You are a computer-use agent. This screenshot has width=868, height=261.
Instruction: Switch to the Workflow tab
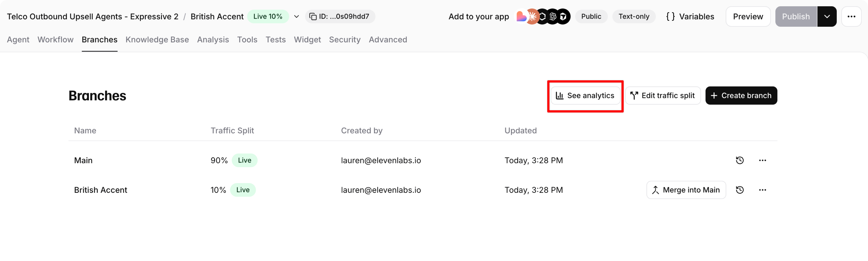[x=55, y=40]
